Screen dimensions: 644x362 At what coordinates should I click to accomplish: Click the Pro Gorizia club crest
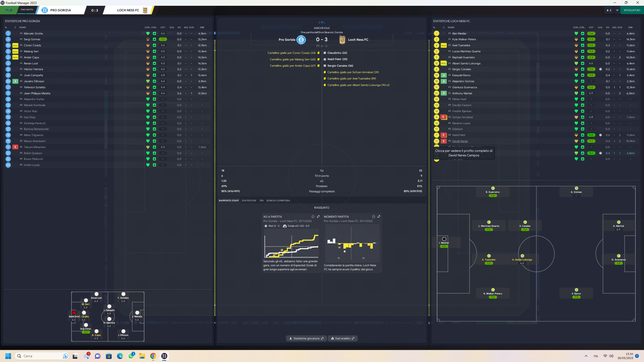pos(301,39)
